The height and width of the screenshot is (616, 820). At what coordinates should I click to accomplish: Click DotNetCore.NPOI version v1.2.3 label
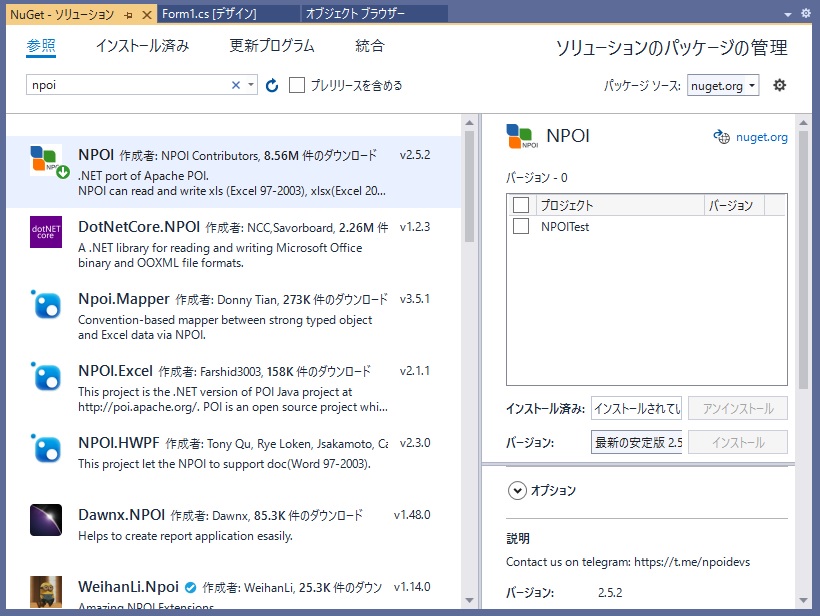[415, 227]
